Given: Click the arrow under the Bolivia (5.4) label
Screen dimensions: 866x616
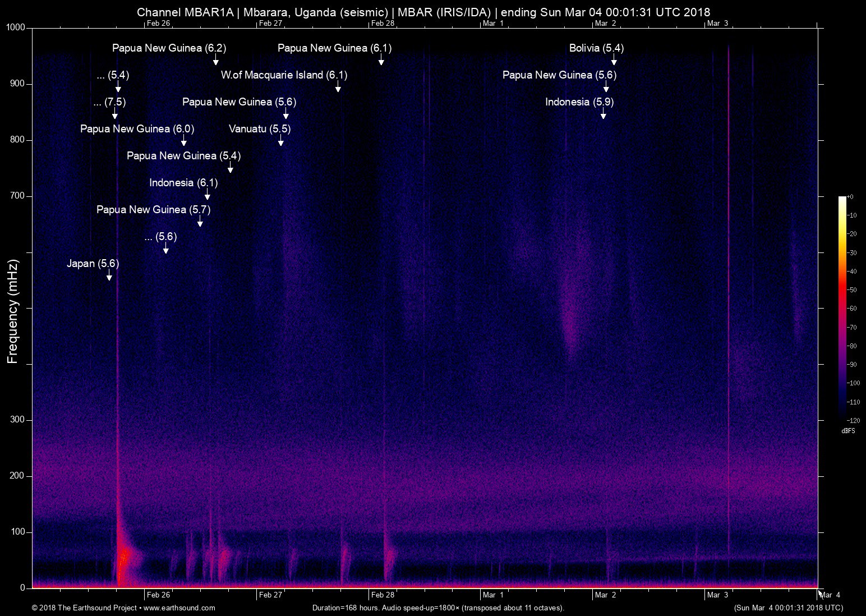Looking at the screenshot, I should tap(614, 60).
